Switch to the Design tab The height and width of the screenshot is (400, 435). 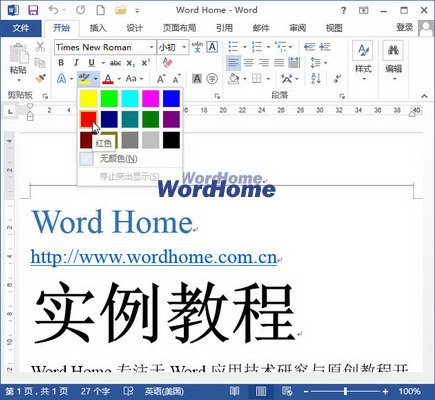point(134,28)
